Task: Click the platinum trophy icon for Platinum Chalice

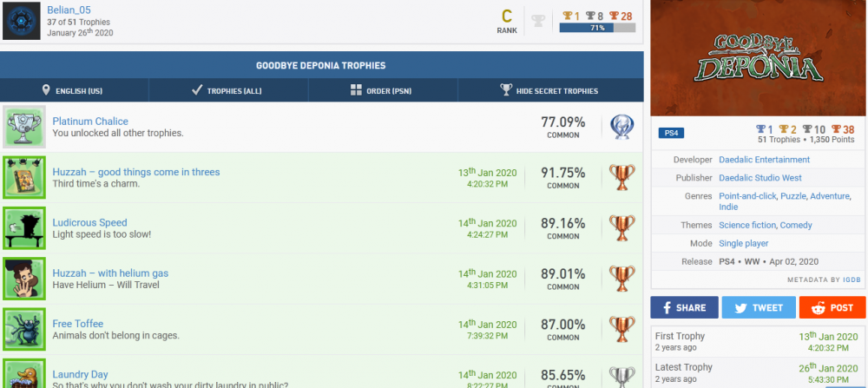Action: coord(622,128)
